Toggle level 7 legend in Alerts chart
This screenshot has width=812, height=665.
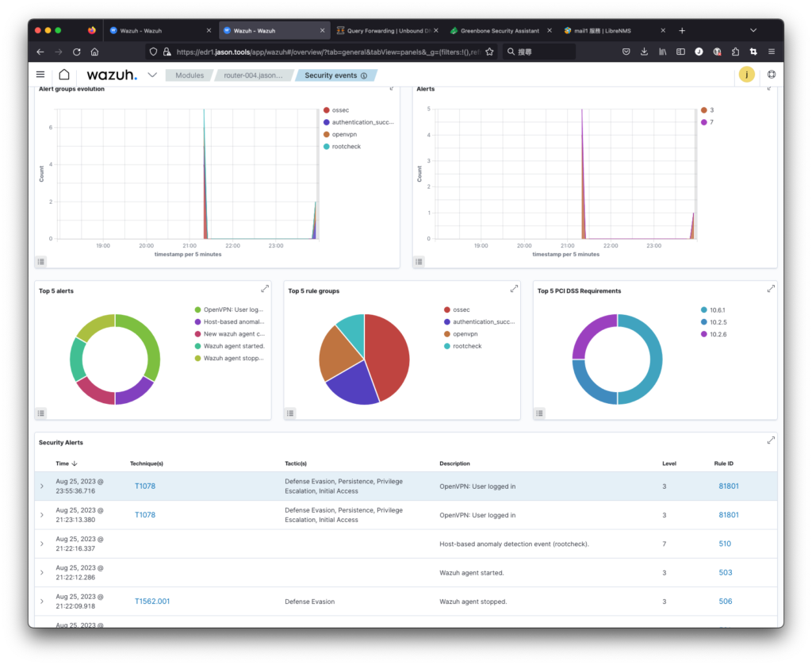(707, 122)
